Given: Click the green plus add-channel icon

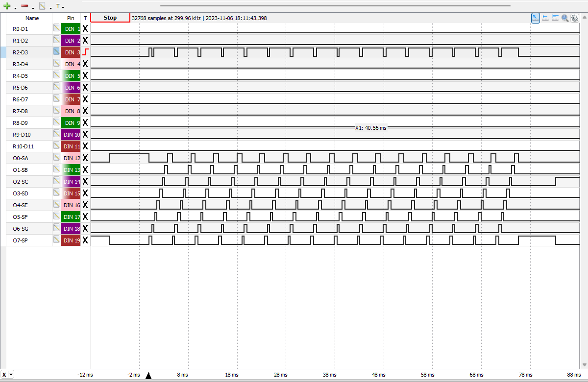Looking at the screenshot, I should [7, 6].
